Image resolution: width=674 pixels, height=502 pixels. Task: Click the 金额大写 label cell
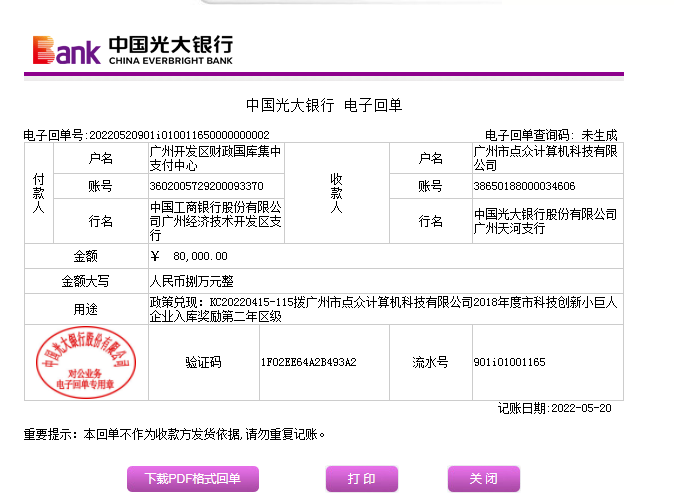[x=86, y=282]
